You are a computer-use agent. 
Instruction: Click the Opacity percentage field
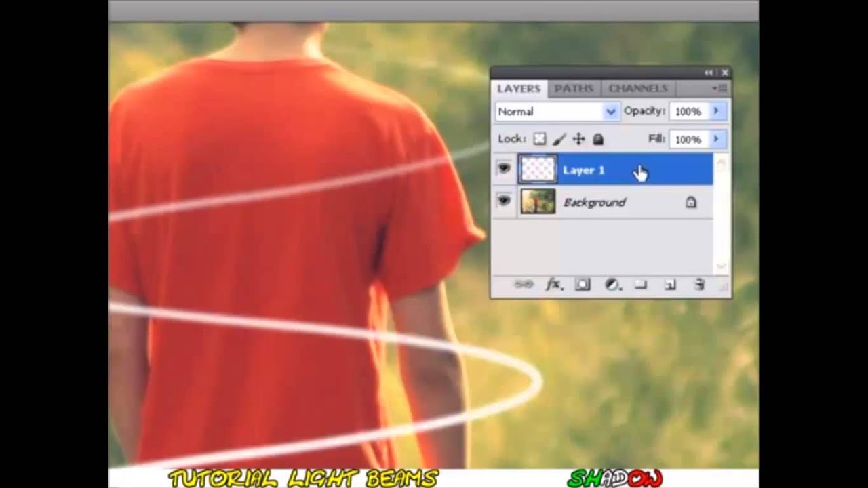tap(688, 112)
